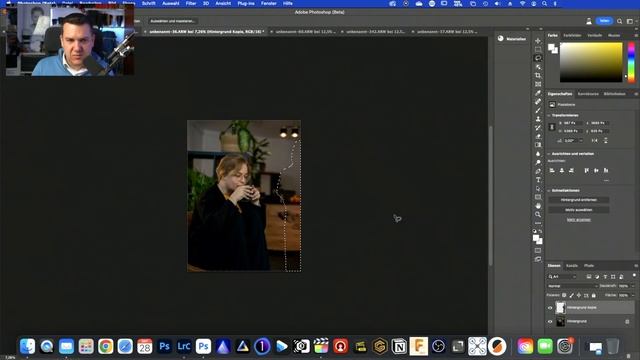This screenshot has width=640, height=360.
Task: Open the Fläche fill dropdown arrow
Action: point(633,295)
